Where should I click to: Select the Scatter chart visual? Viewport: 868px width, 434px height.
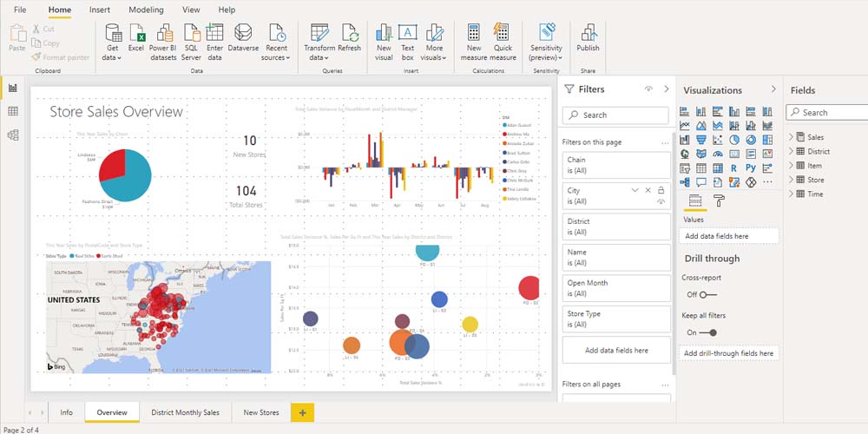click(x=718, y=140)
